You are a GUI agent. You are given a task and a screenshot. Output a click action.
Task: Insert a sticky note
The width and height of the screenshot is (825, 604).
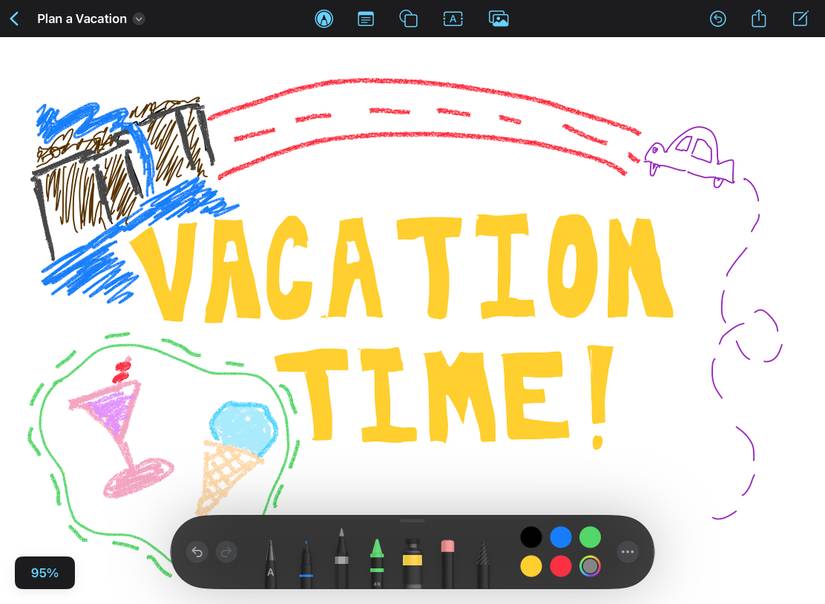(365, 18)
